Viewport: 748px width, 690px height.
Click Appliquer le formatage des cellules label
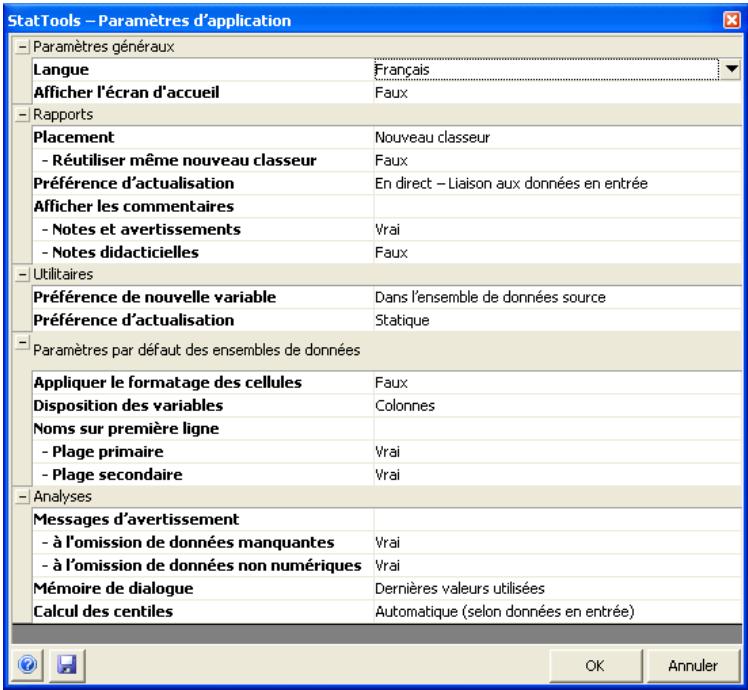point(167,383)
